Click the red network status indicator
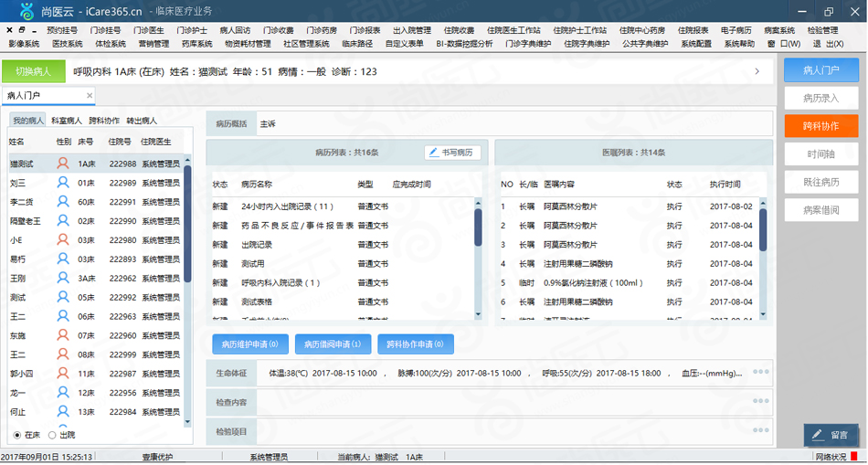868x465 pixels. [x=854, y=458]
